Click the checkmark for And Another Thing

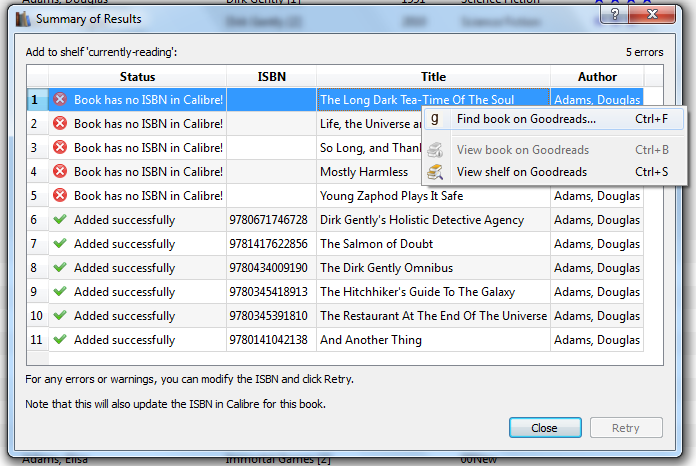60,339
